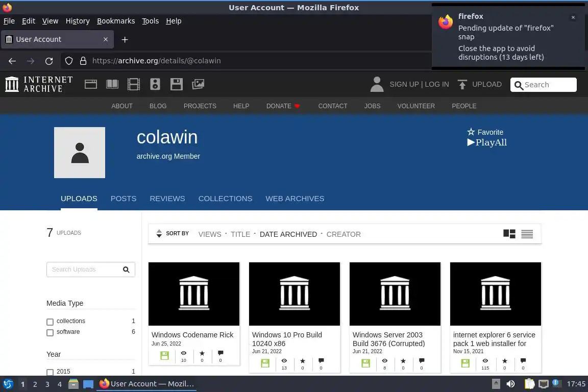Viewport: 588px width, 392px height.
Task: Click the archive.org URL address bar
Action: tap(246, 61)
